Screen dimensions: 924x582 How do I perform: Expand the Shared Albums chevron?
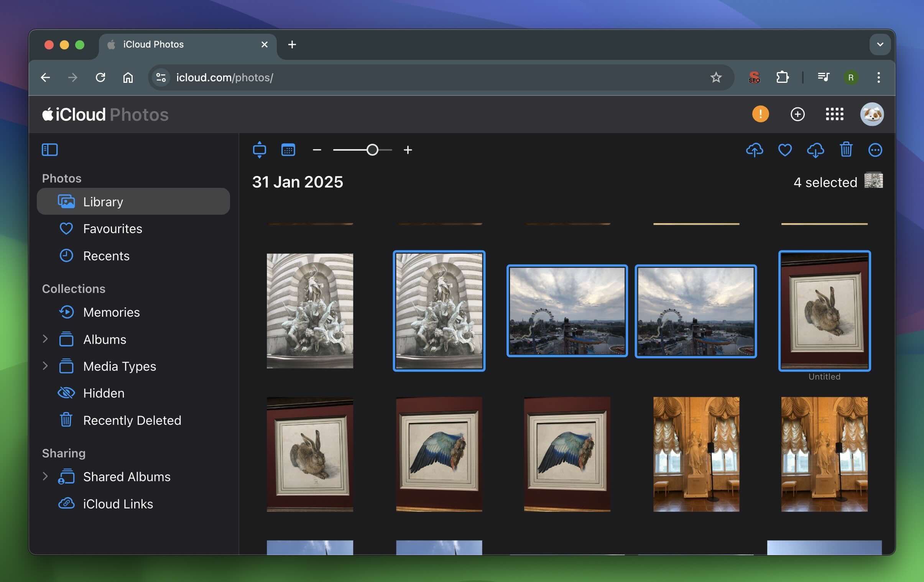(x=45, y=476)
